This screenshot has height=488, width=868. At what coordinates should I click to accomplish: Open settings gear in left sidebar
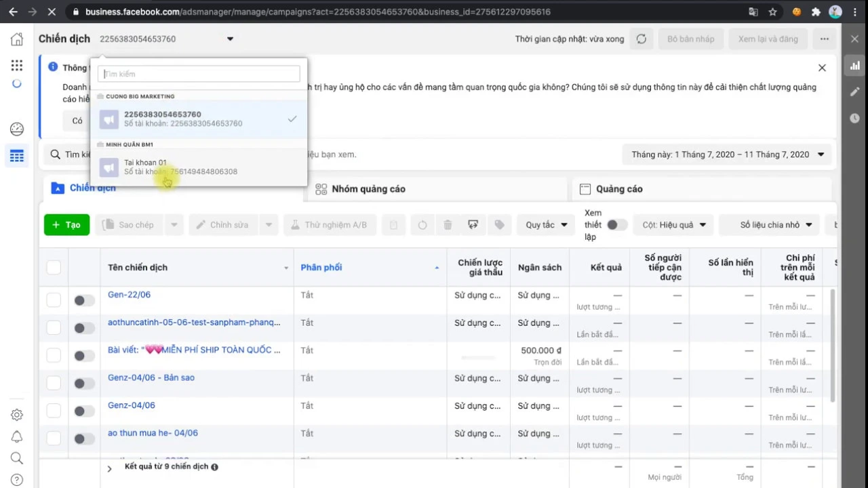[17, 415]
